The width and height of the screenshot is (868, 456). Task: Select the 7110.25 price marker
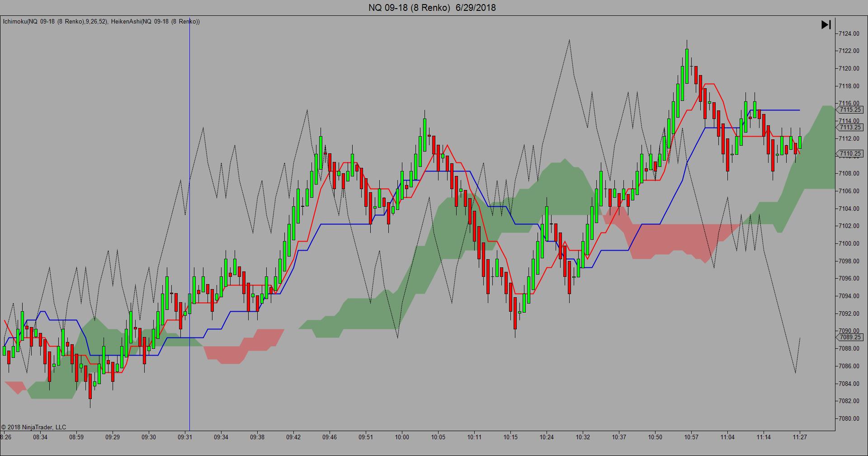pyautogui.click(x=850, y=154)
